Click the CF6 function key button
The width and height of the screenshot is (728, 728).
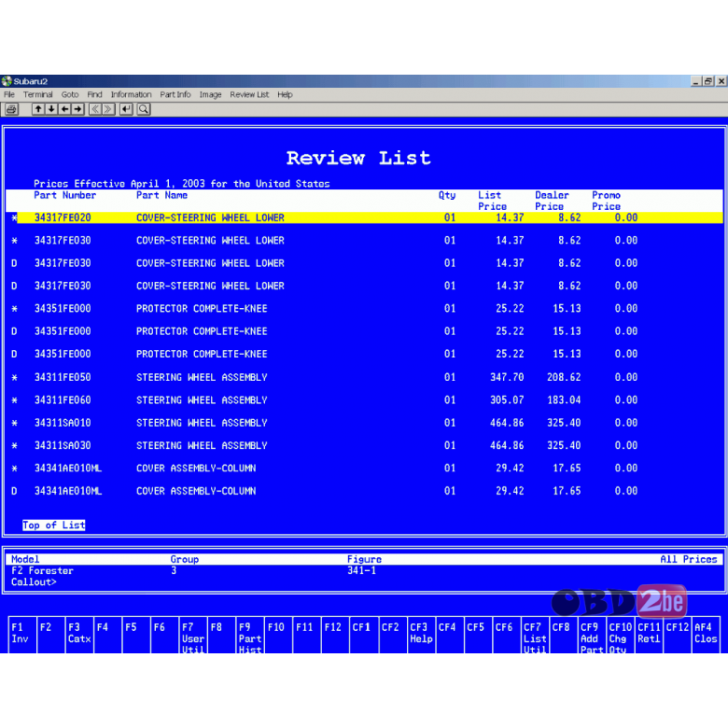(x=507, y=635)
